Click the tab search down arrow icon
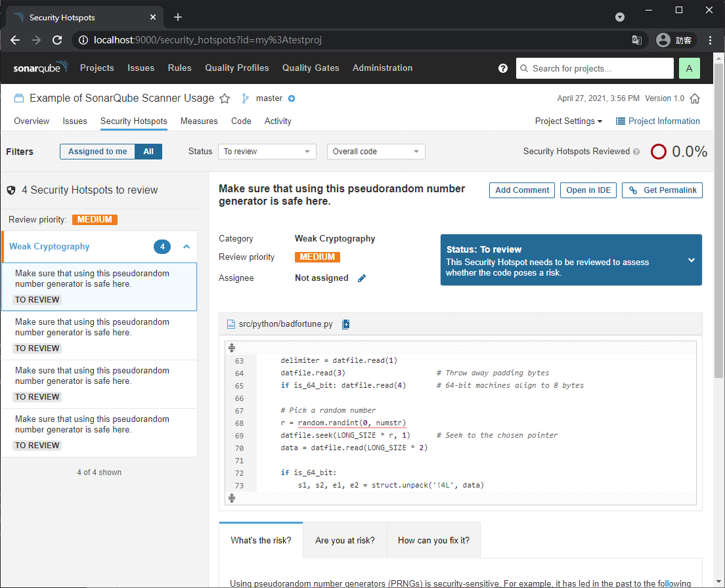This screenshot has width=725, height=588. tap(620, 17)
